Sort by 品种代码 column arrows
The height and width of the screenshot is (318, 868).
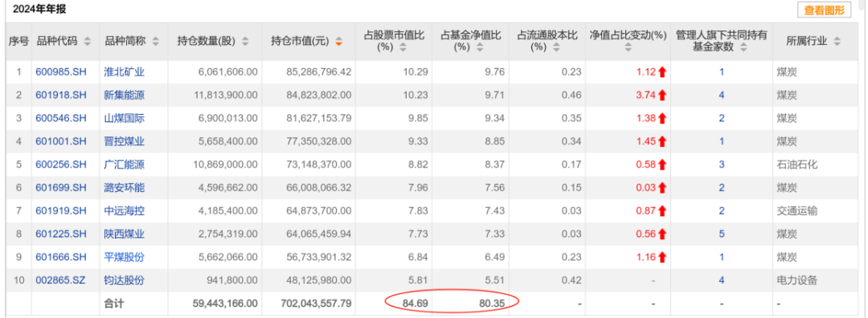(88, 42)
